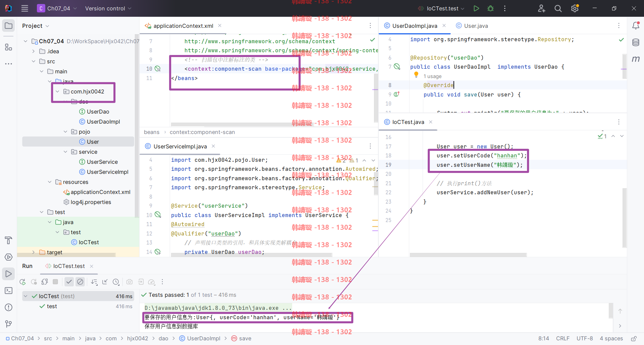
Task: Click the quick-fix light bulb icon
Action: (x=416, y=74)
